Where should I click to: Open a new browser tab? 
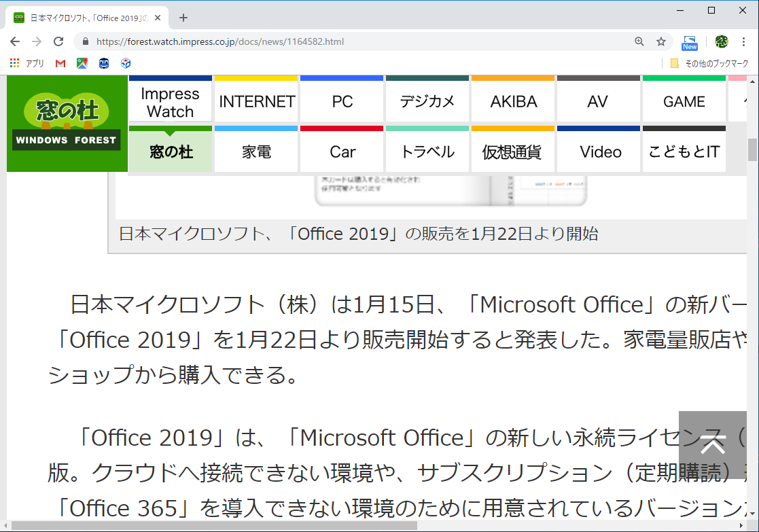[x=183, y=18]
